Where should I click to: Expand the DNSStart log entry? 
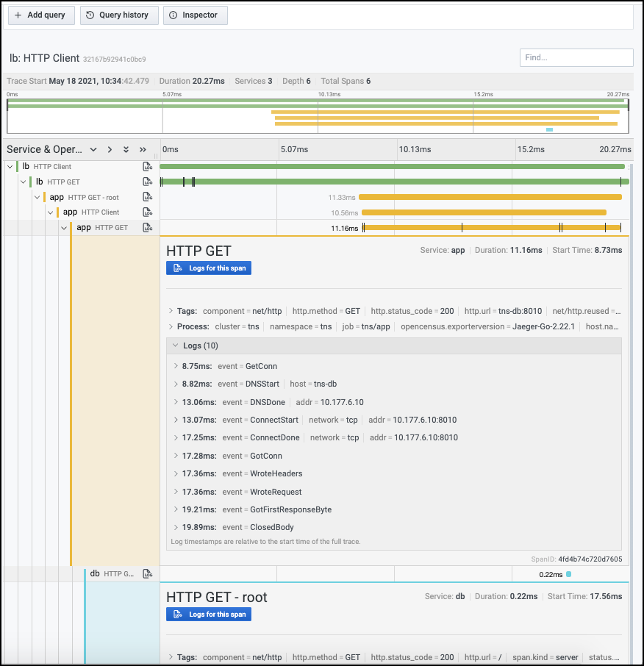pyautogui.click(x=176, y=384)
